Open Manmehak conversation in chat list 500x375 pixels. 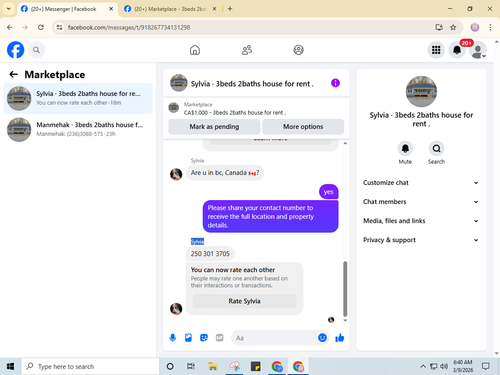pyautogui.click(x=78, y=129)
